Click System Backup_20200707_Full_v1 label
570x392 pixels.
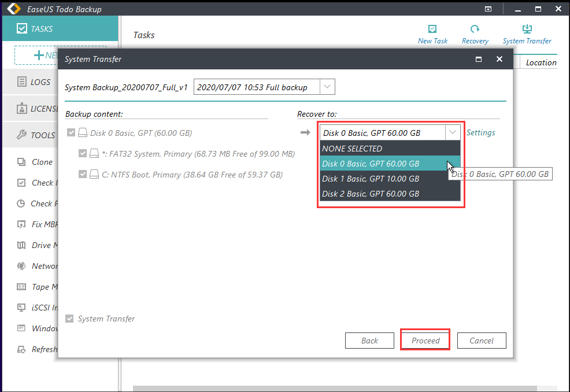click(x=126, y=87)
